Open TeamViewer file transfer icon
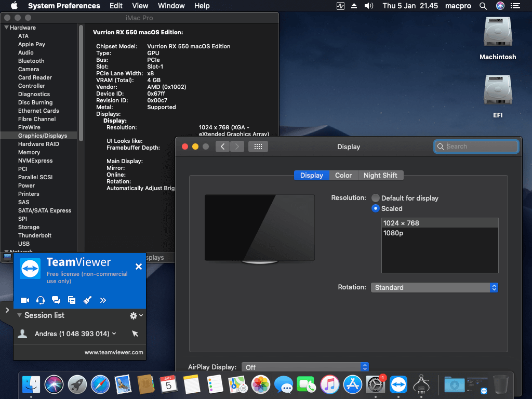This screenshot has width=532, height=399. [72, 300]
